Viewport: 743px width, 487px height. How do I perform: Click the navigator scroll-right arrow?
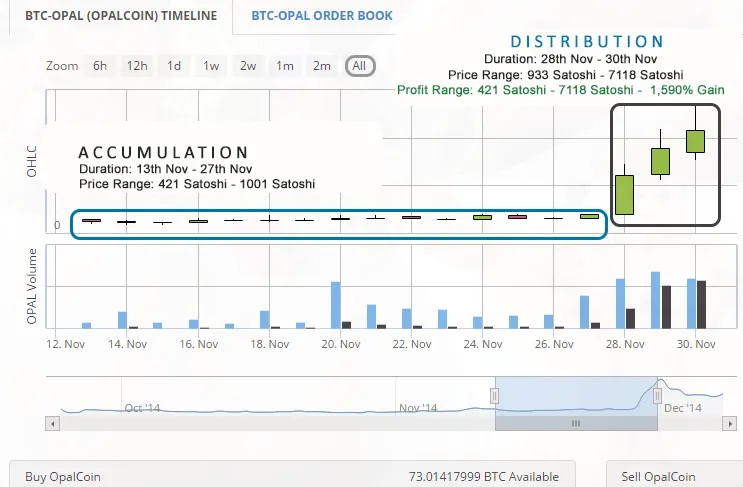[729, 424]
